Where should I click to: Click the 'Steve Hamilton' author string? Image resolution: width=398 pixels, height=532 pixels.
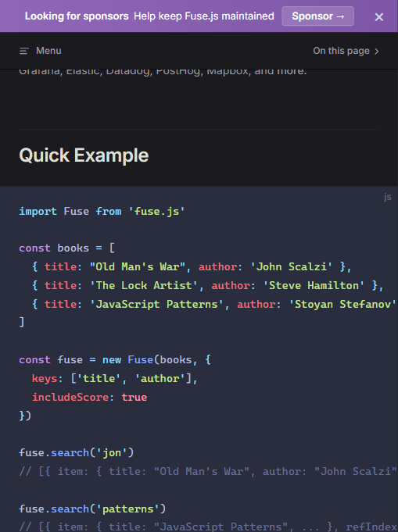(314, 285)
